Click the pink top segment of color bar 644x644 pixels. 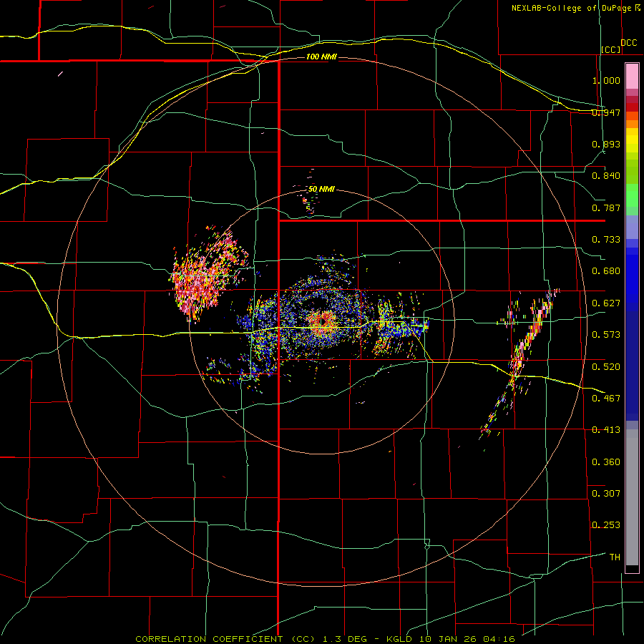pyautogui.click(x=632, y=76)
